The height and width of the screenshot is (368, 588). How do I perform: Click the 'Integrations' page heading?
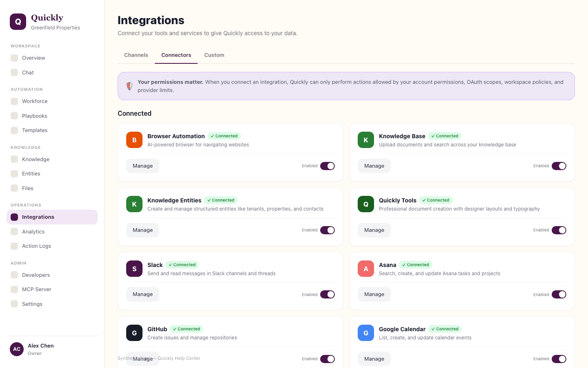coord(151,20)
